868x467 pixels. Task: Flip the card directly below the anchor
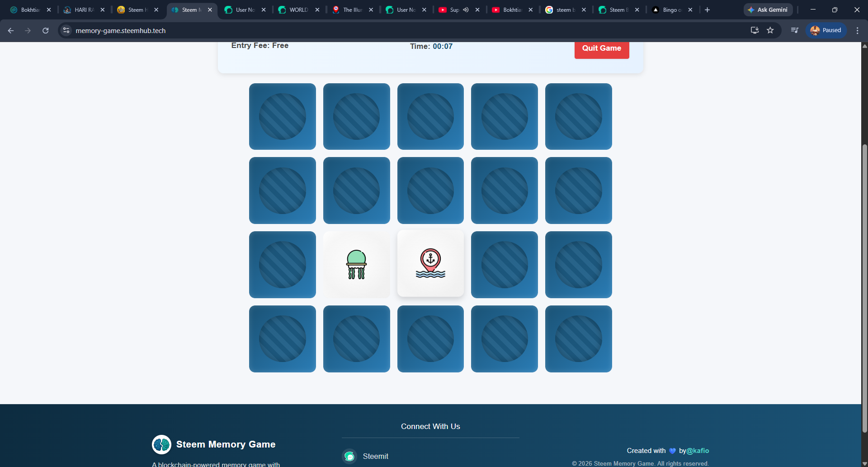pyautogui.click(x=430, y=339)
